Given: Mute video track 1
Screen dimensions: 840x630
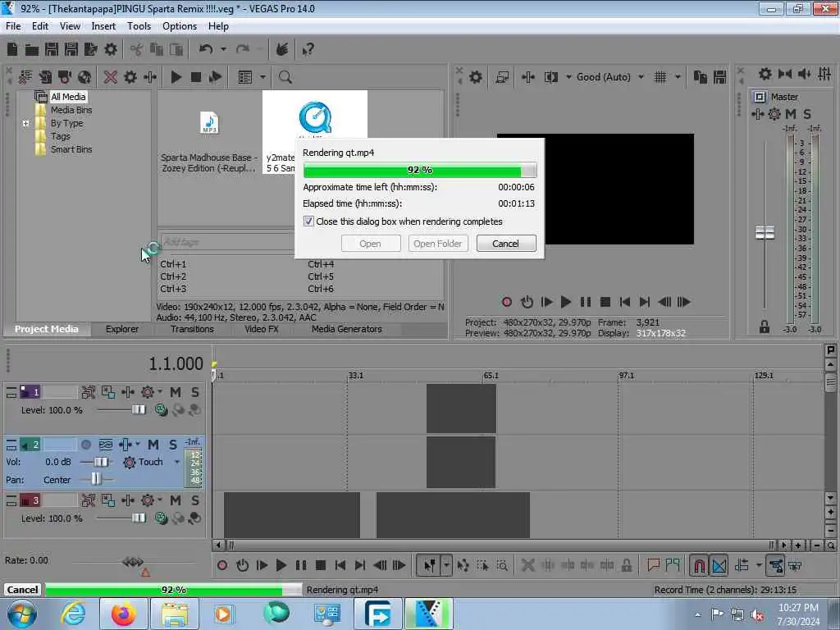Looking at the screenshot, I should point(176,392).
